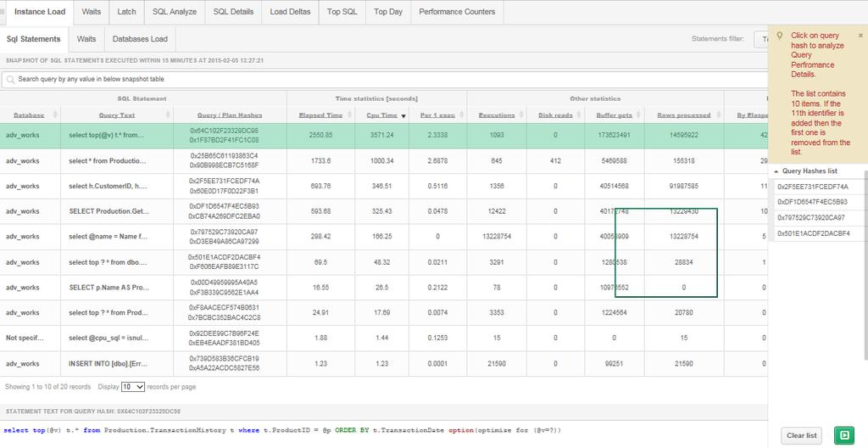Screen dimensions: 868x448
Task: Select 0x797529C73920CA97 in Query Hashes list
Action: pos(813,218)
